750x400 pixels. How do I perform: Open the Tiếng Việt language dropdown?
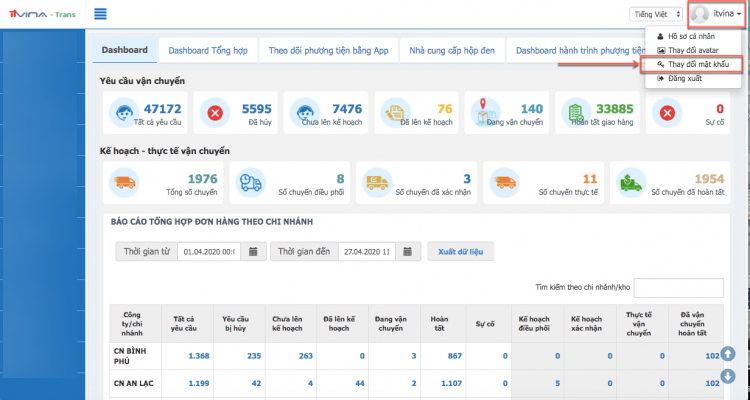coord(656,14)
